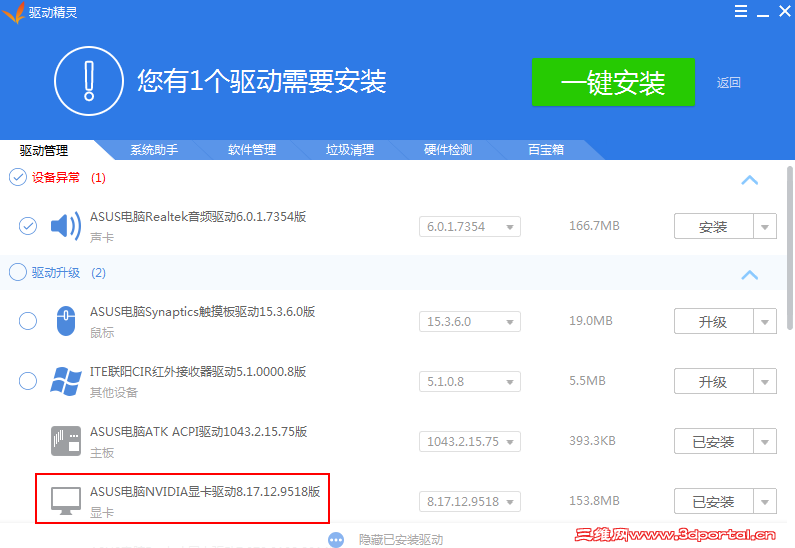Toggle the 驱动升级 group checkbox
The image size is (795, 548).
point(18,272)
